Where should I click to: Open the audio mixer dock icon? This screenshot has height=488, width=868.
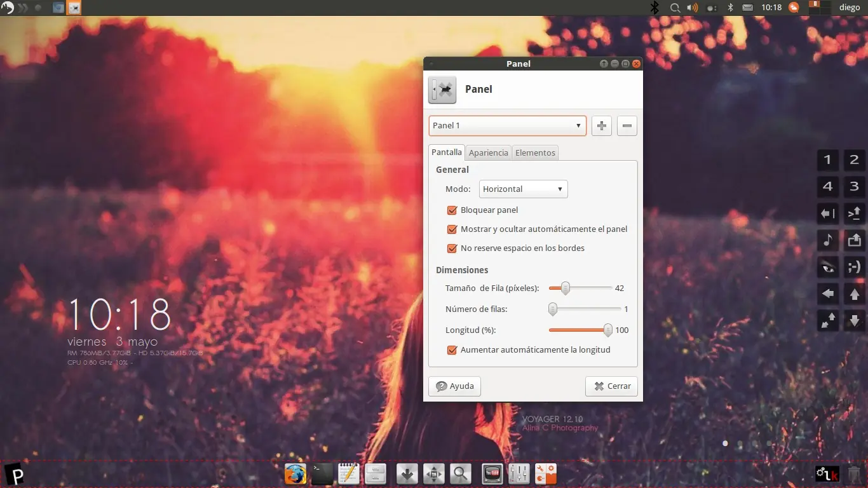click(x=519, y=474)
